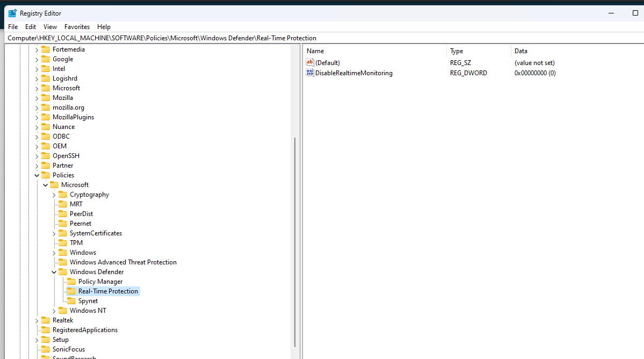Click the mozilla.org folder icon
This screenshot has width=644, height=359.
[x=46, y=107]
